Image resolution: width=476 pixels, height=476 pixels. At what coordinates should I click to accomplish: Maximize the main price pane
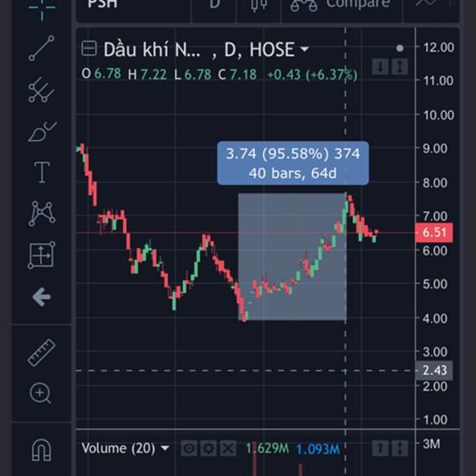click(x=400, y=67)
